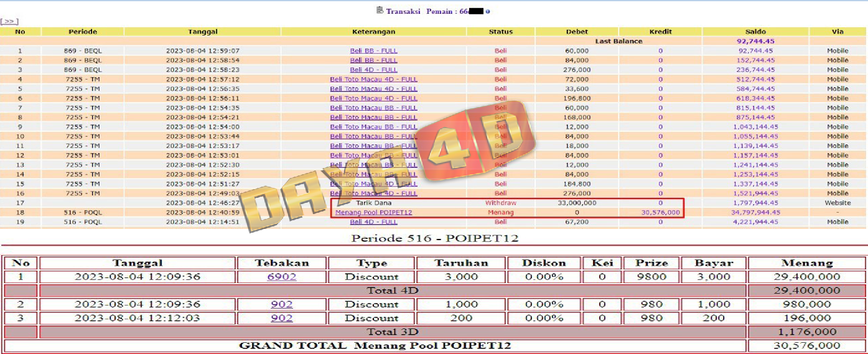The width and height of the screenshot is (868, 354).
Task: Click the Menang column header in pool table
Action: click(806, 263)
